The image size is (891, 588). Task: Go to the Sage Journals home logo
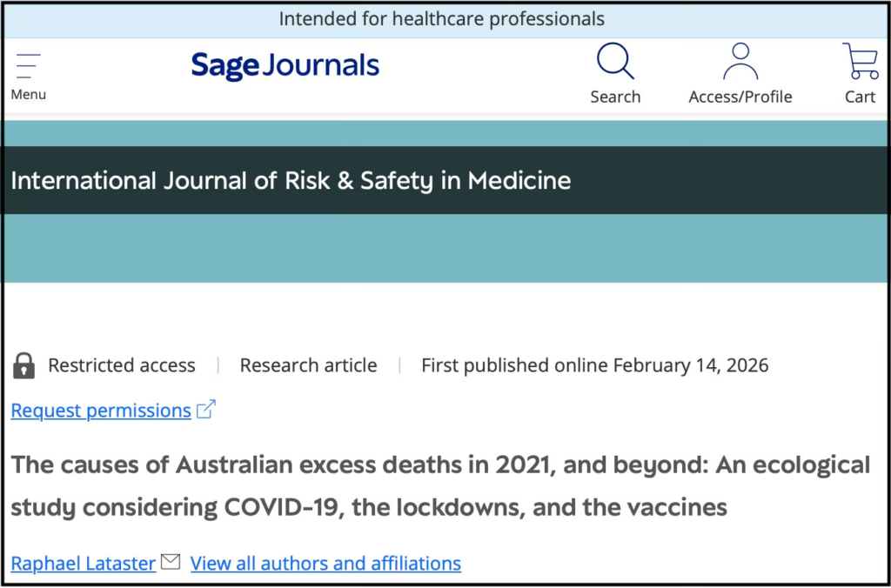point(285,66)
